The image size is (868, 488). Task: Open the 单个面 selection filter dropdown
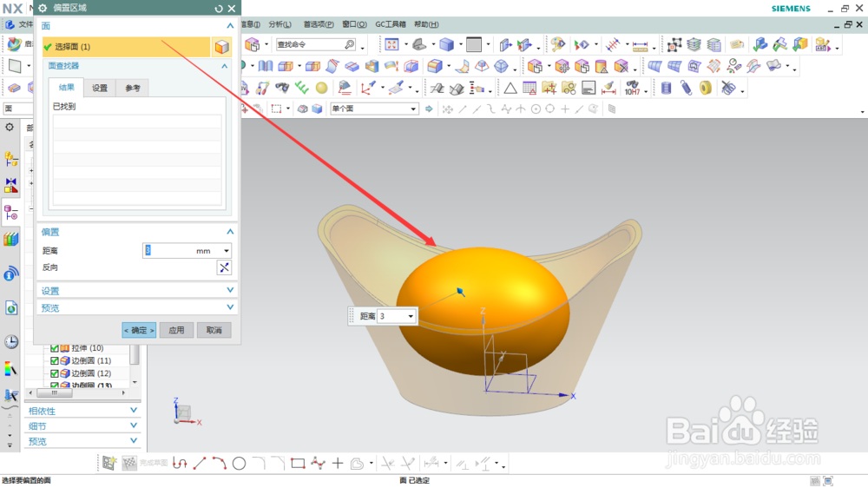coord(413,109)
